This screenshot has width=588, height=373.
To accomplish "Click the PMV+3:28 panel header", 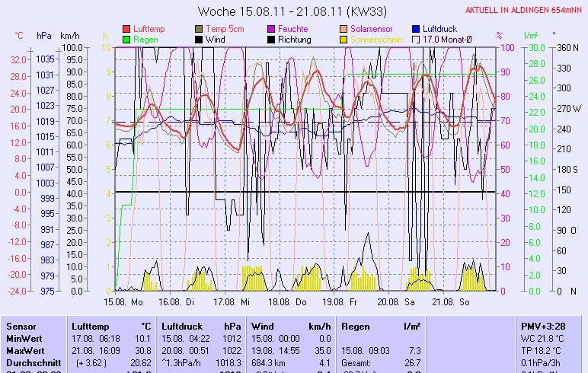I will [x=544, y=326].
